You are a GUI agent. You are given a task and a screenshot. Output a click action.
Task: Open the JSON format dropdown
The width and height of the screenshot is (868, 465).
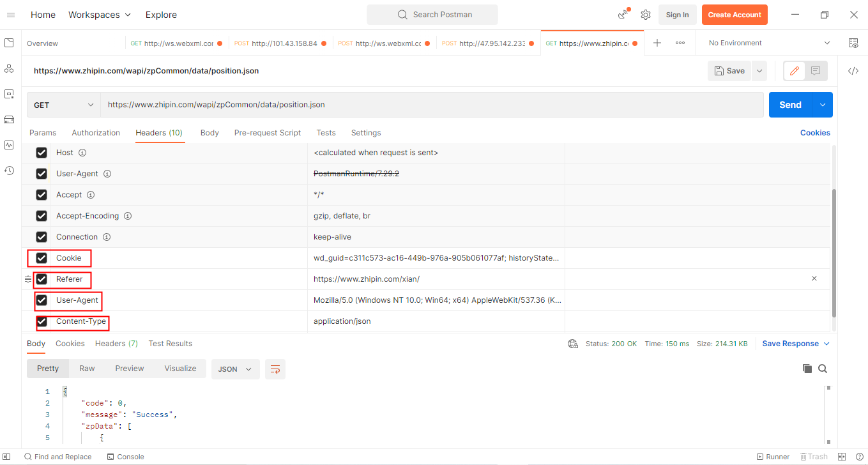click(x=236, y=369)
